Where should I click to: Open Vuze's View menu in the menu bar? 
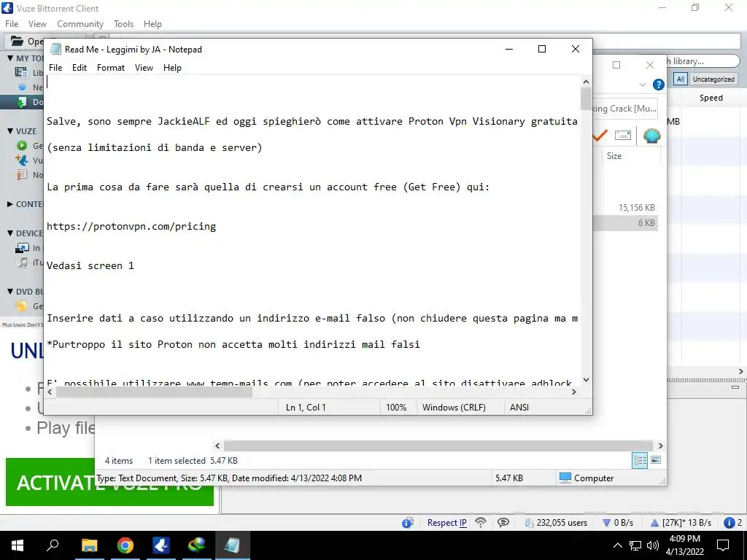(37, 24)
